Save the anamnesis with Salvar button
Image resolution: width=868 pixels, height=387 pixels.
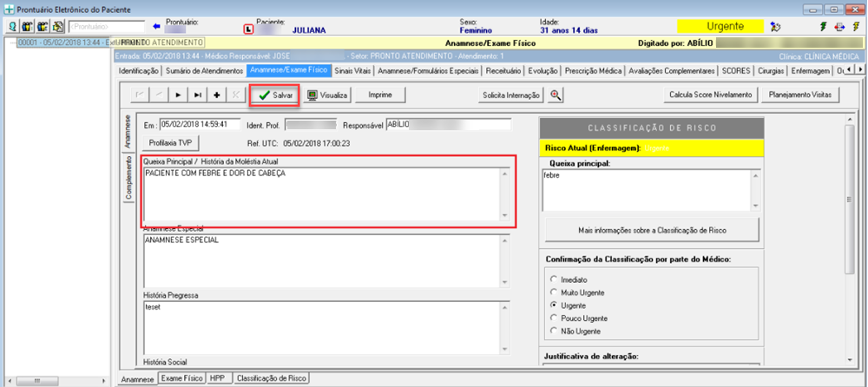tap(275, 95)
